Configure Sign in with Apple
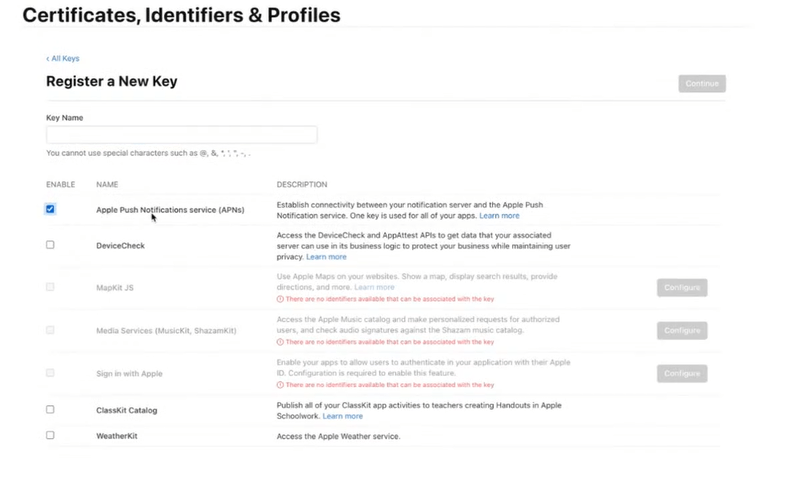The image size is (804, 477). tap(682, 373)
